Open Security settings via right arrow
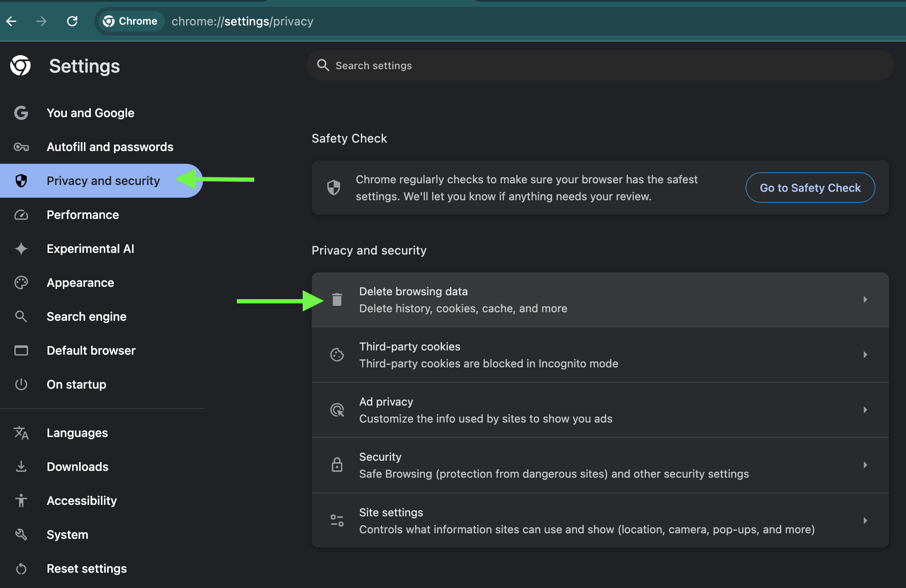The image size is (906, 588). [865, 465]
